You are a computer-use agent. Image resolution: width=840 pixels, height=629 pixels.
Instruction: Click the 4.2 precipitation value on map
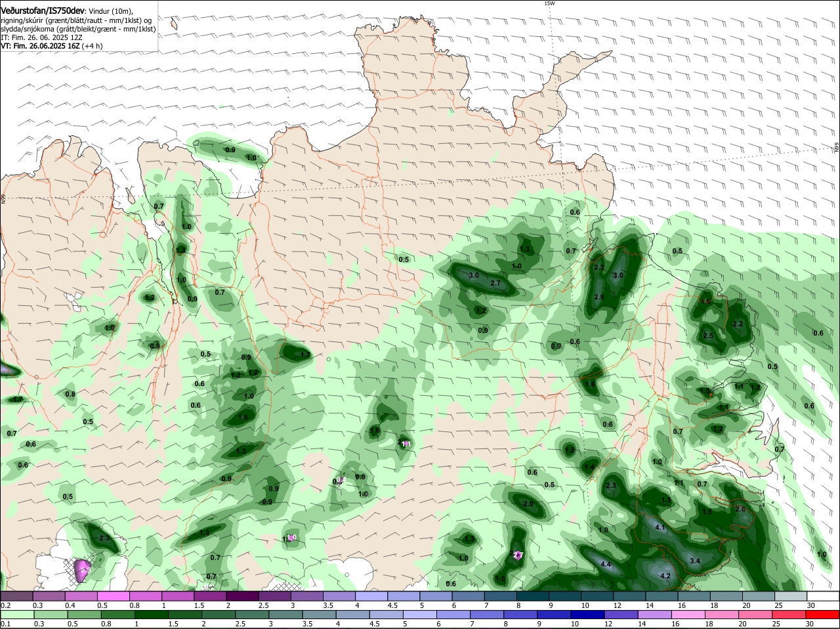click(x=665, y=576)
